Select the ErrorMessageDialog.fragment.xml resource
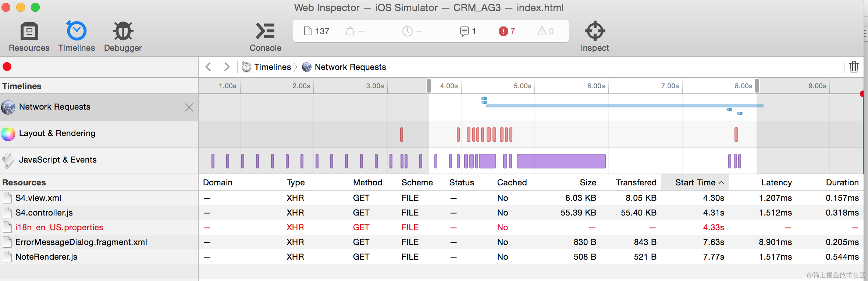Image resolution: width=868 pixels, height=281 pixels. click(x=99, y=242)
